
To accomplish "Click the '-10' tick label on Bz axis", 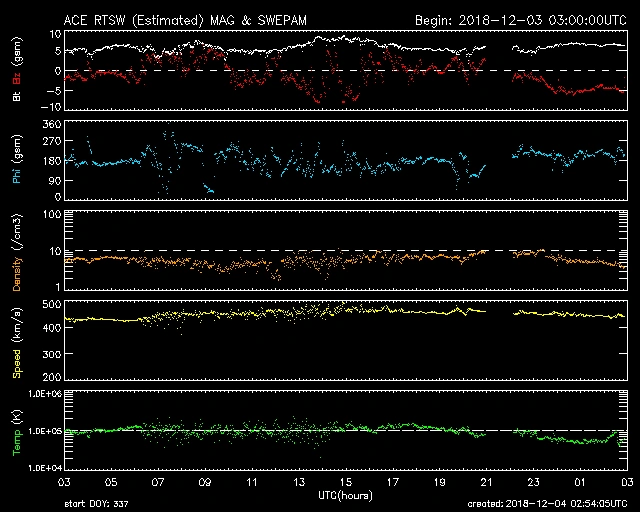I will [51, 107].
